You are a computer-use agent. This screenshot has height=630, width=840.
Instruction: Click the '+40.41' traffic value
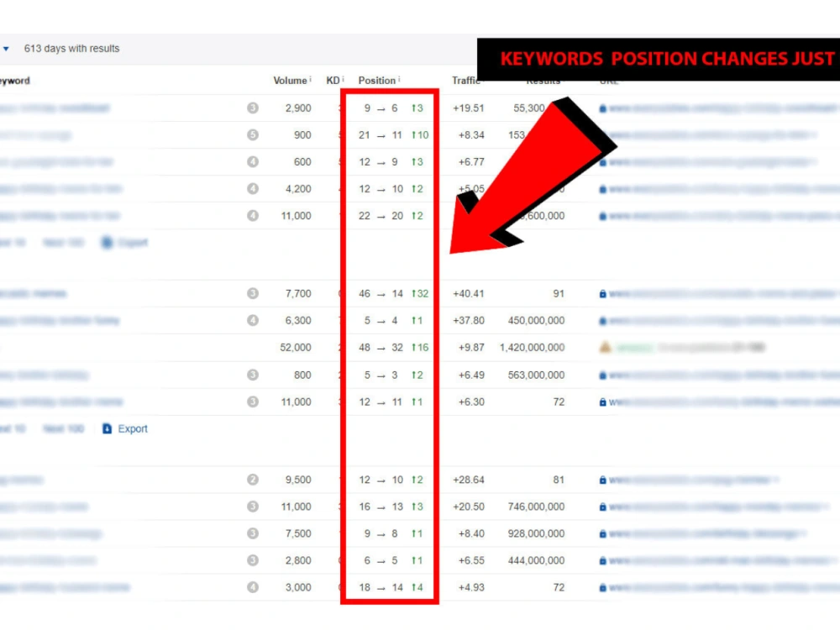(468, 293)
